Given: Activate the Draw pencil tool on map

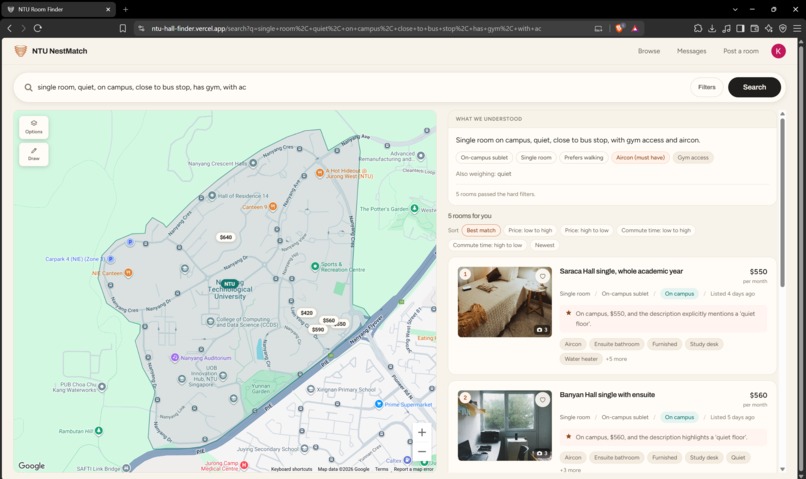Looking at the screenshot, I should 34,154.
